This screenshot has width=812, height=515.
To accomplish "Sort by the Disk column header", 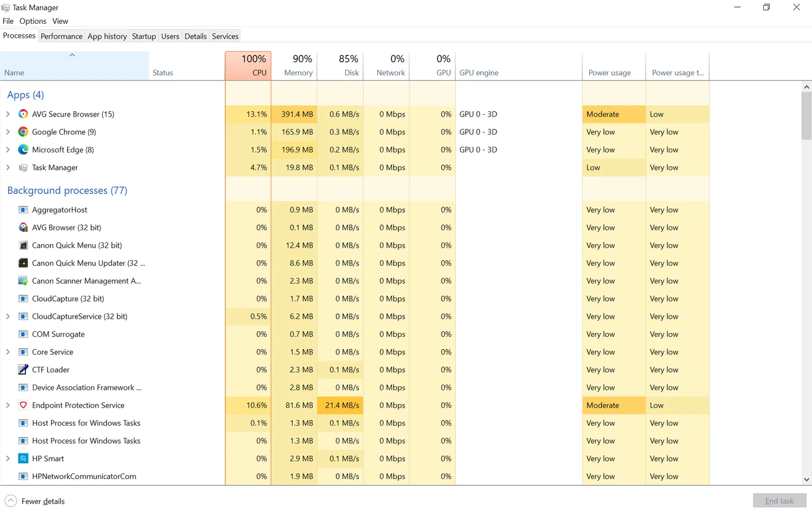I will click(x=340, y=66).
